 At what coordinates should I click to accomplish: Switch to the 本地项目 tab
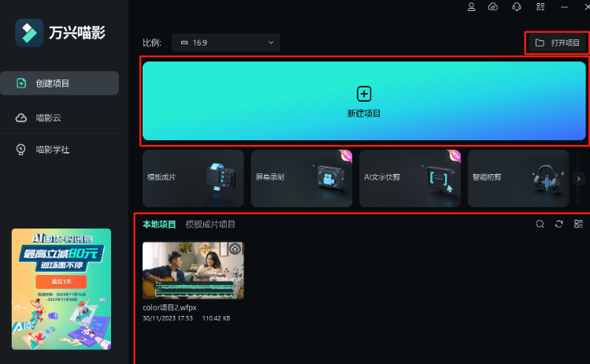(x=159, y=225)
